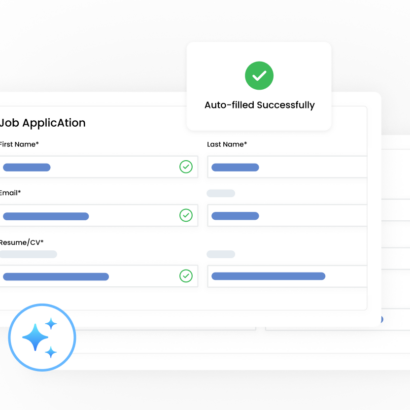Click the Resume/CV* label
The width and height of the screenshot is (410, 410).
[x=22, y=242]
